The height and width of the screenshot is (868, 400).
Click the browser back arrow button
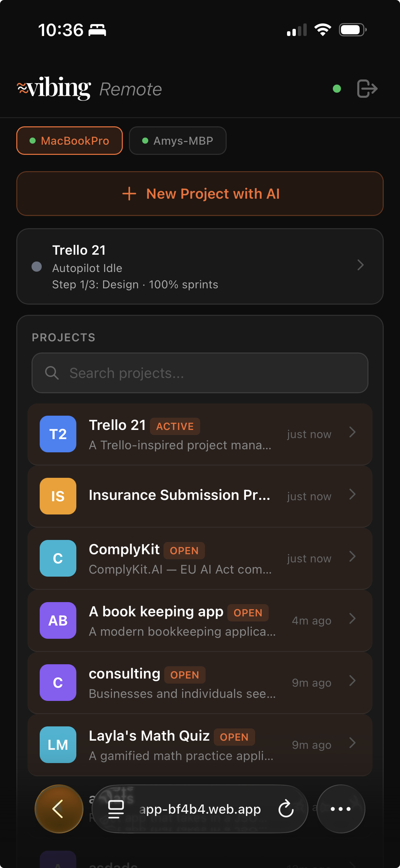[59, 809]
